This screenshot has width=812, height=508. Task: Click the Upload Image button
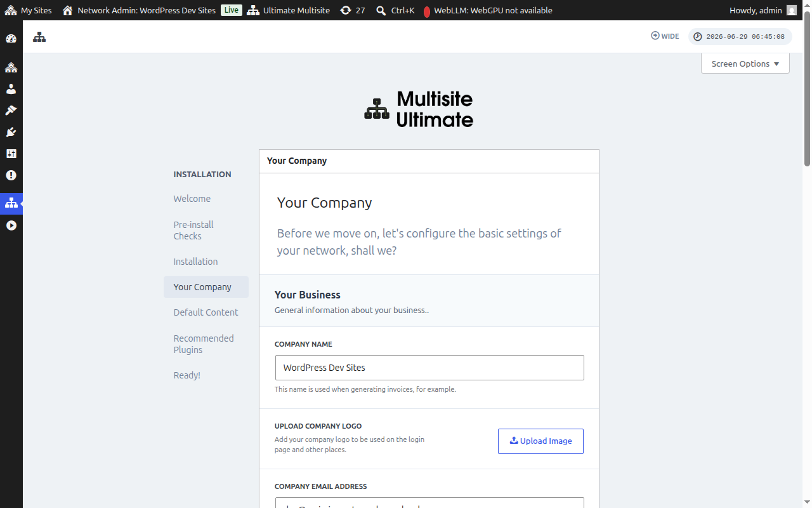point(540,441)
